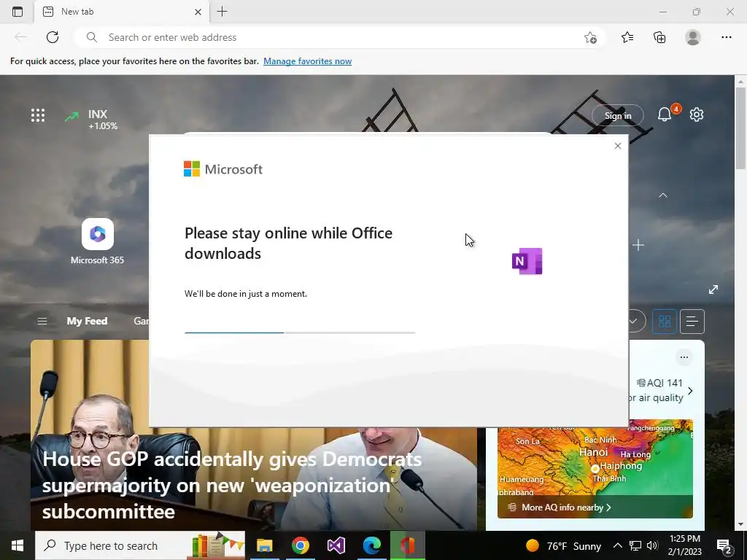The image size is (747, 560).
Task: Open a new browser tab with plus
Action: (x=222, y=12)
